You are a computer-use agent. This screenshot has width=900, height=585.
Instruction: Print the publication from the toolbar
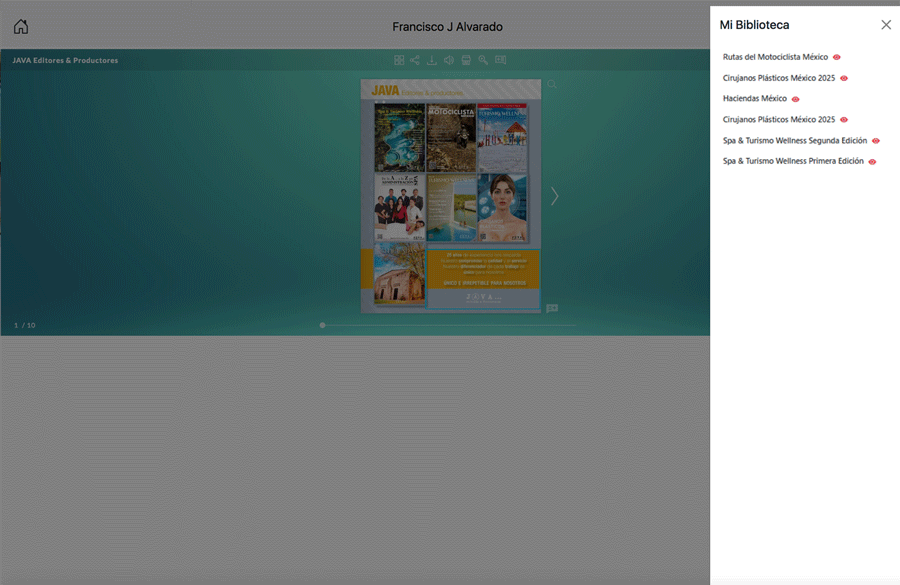pyautogui.click(x=466, y=60)
